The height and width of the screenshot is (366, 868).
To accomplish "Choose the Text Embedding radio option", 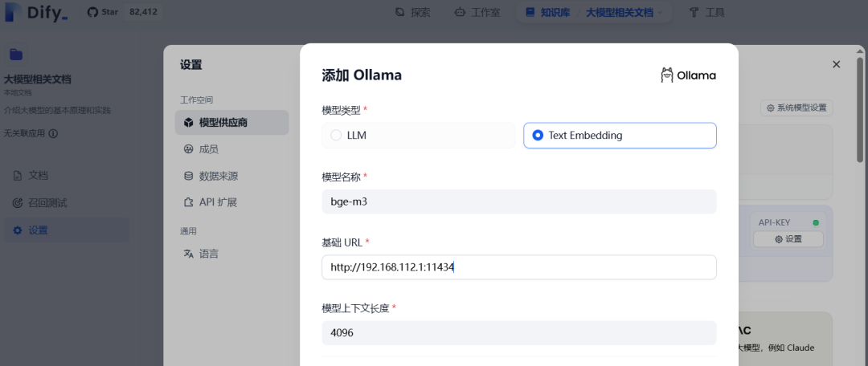I will coord(620,136).
